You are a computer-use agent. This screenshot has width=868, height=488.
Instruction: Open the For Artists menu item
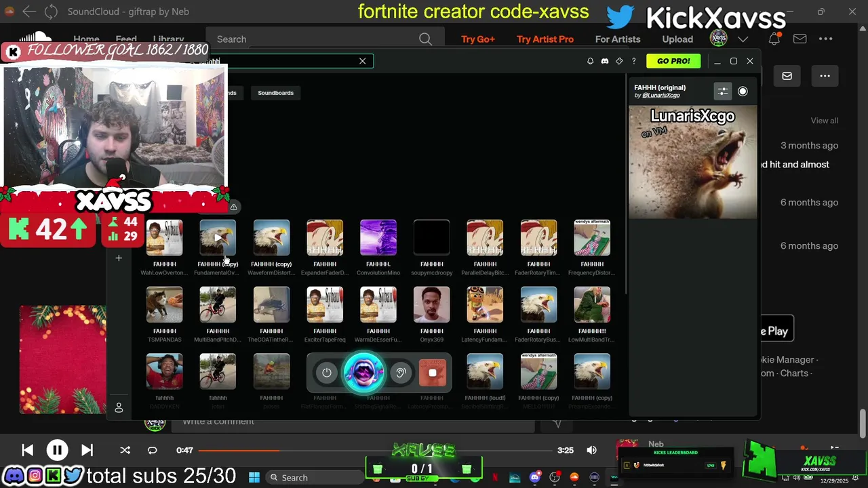tap(618, 39)
